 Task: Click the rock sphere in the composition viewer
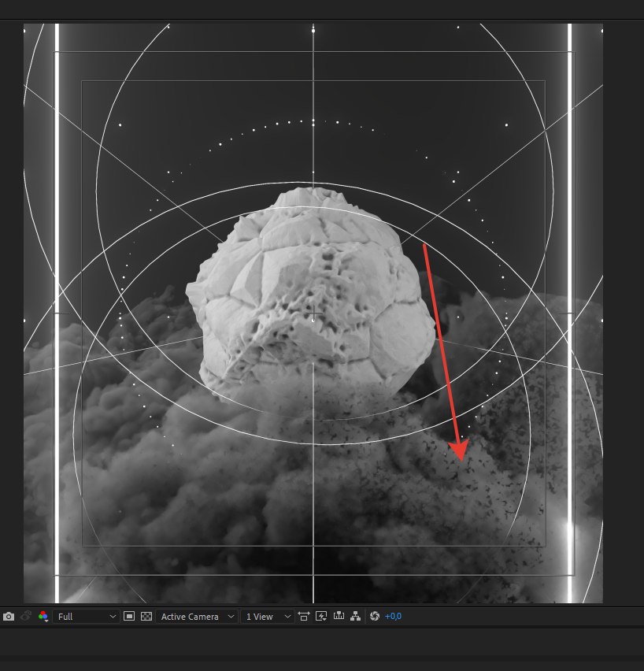[x=310, y=295]
